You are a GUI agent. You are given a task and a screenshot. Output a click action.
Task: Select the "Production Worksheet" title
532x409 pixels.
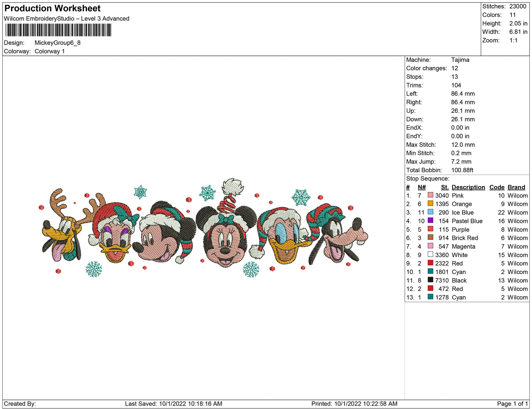tap(52, 8)
